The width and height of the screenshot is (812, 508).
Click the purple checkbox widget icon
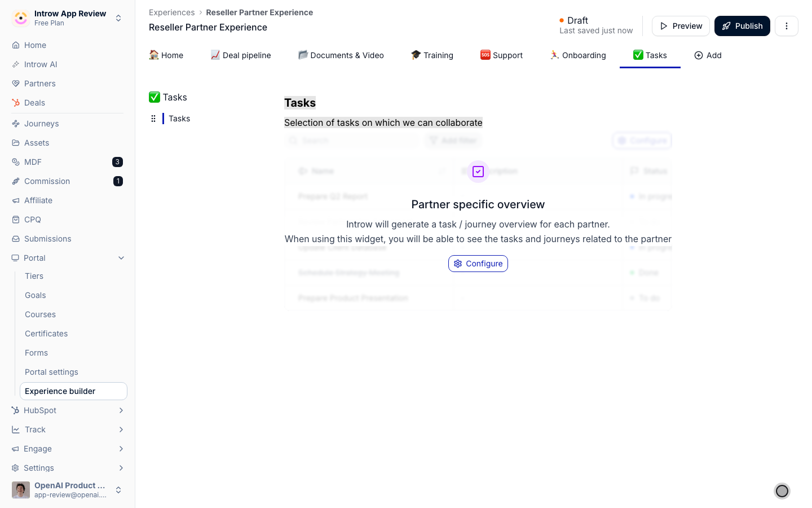(478, 172)
